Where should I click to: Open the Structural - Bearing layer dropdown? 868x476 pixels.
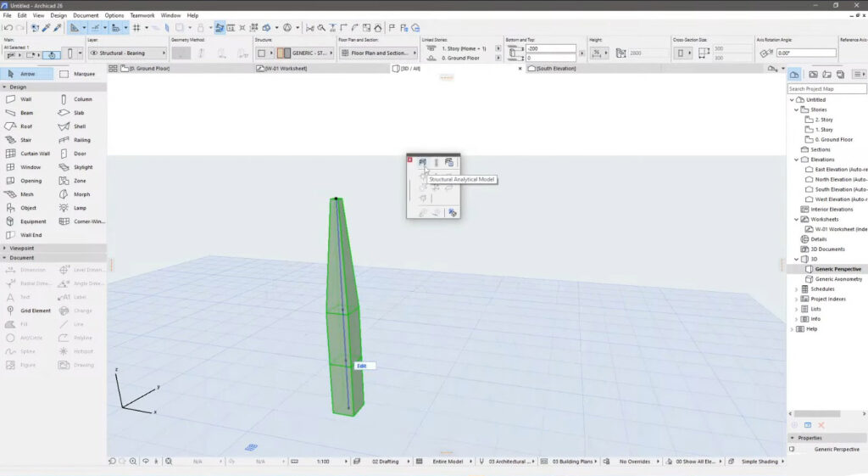[127, 53]
